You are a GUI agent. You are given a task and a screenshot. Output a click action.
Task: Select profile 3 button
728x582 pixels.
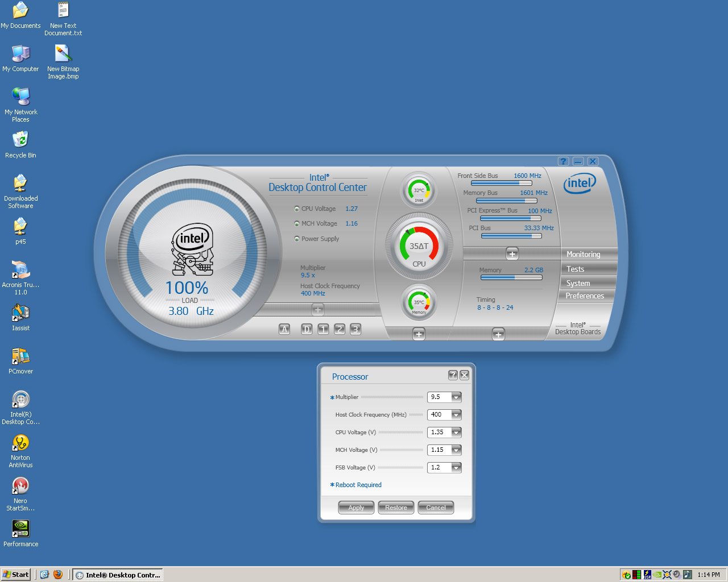355,329
